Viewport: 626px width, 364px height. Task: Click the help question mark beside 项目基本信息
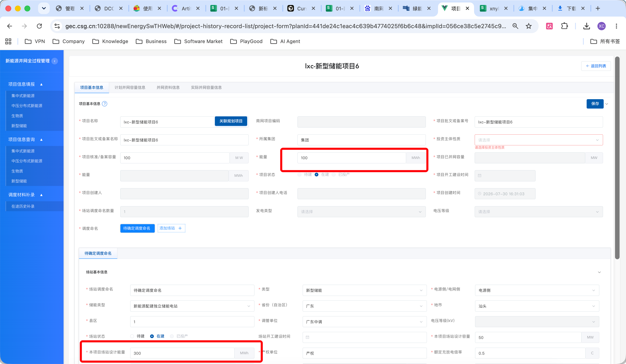pyautogui.click(x=105, y=104)
